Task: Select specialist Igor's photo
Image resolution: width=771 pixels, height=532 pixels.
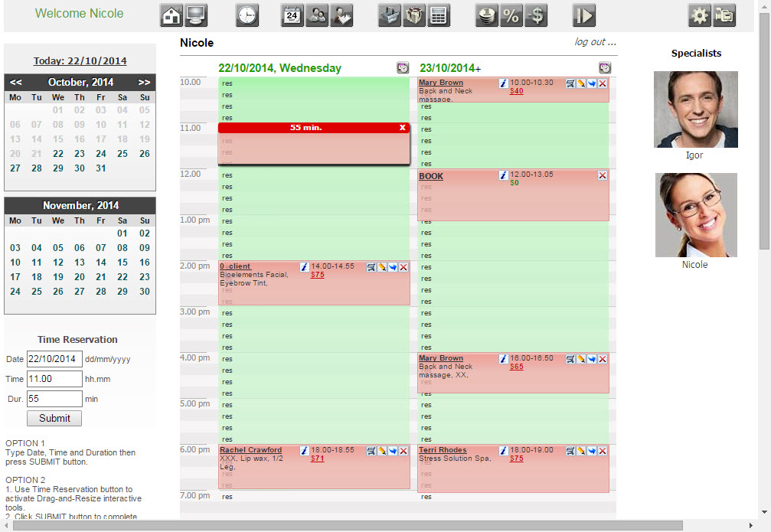Action: pos(695,109)
